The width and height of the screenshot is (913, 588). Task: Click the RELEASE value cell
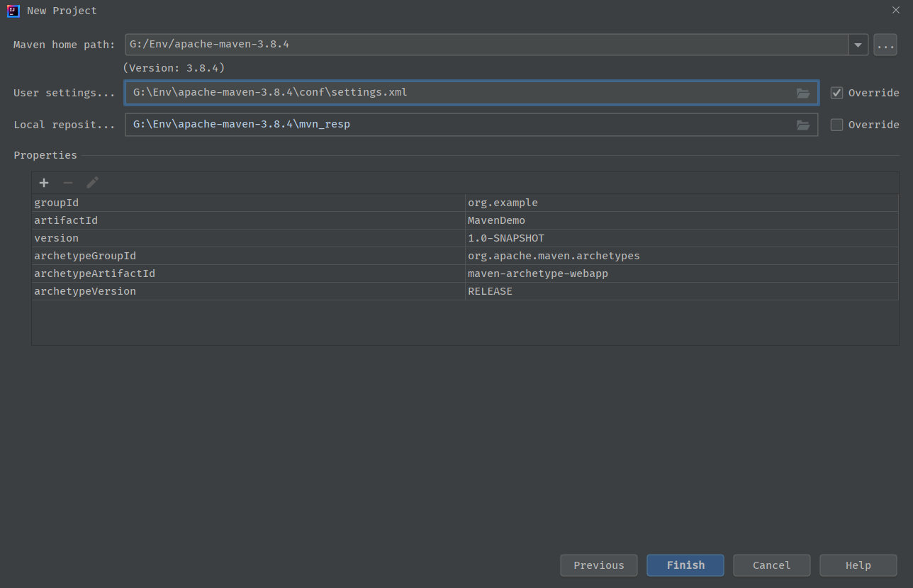click(x=682, y=291)
